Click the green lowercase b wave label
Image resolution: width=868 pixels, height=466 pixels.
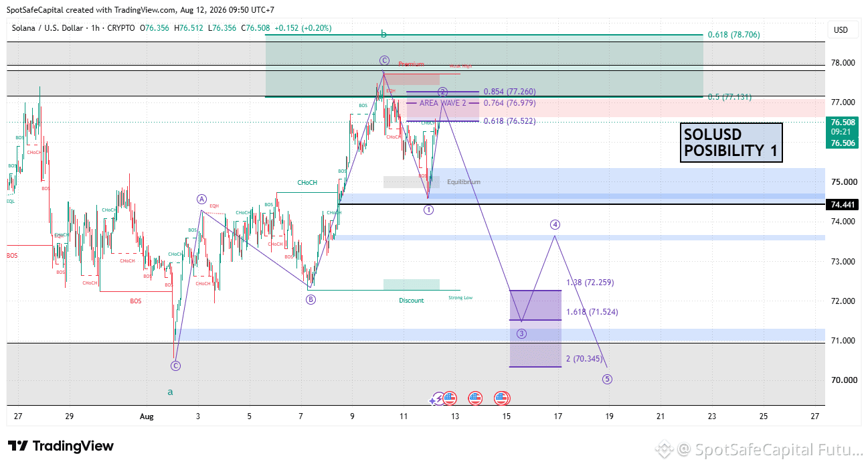[x=383, y=33]
